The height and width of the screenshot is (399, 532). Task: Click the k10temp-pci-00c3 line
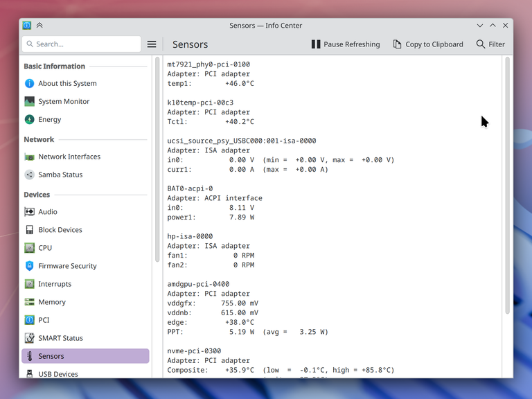click(200, 103)
